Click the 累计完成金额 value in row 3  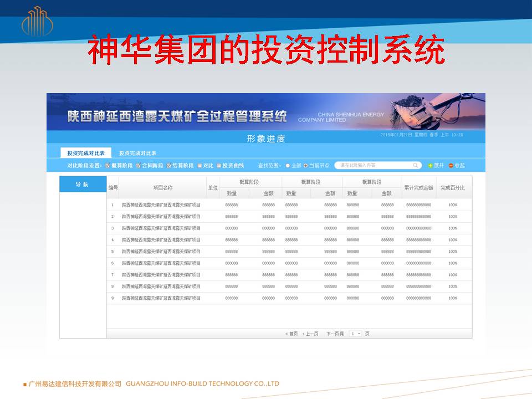419,228
